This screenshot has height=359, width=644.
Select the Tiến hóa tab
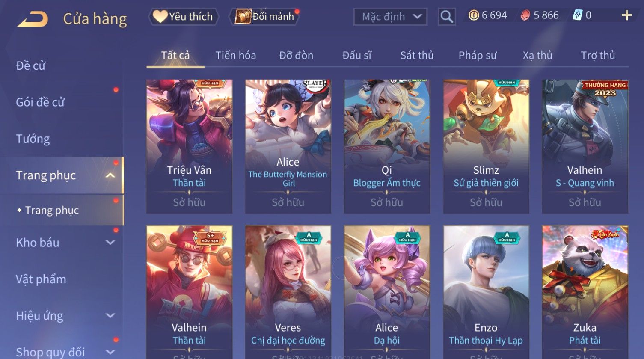point(236,55)
